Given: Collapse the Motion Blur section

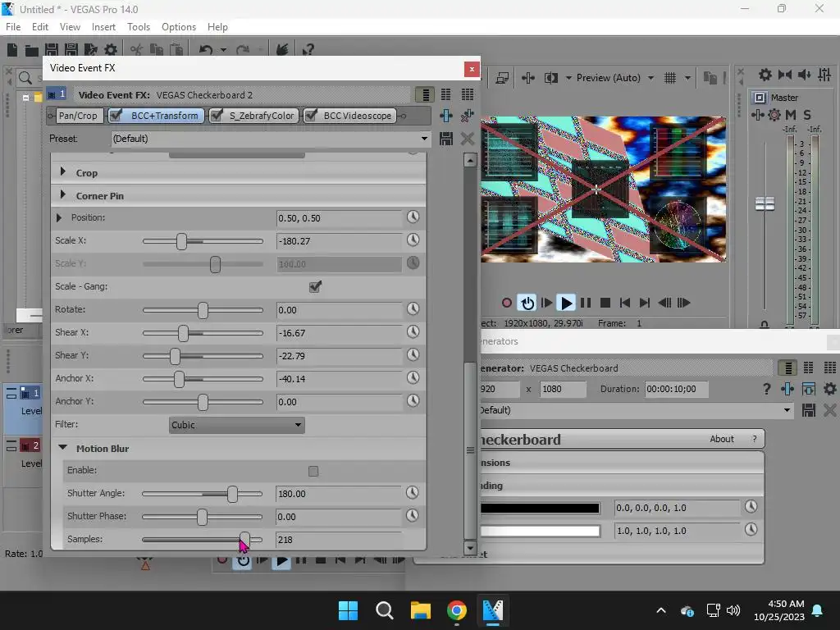Looking at the screenshot, I should coord(62,447).
